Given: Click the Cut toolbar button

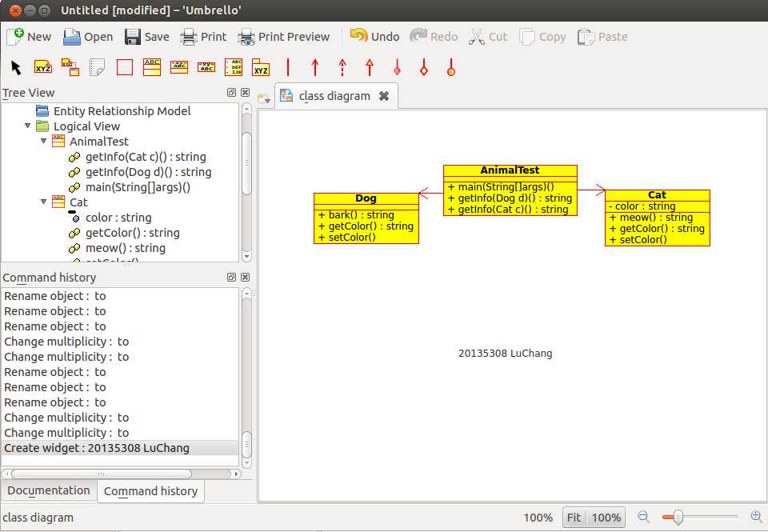Looking at the screenshot, I should coord(488,37).
